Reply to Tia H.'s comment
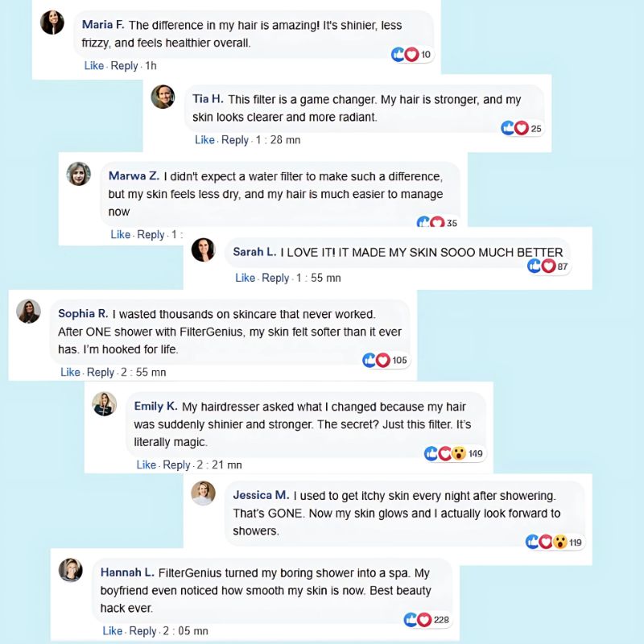Image resolution: width=644 pixels, height=644 pixels. coord(235,140)
